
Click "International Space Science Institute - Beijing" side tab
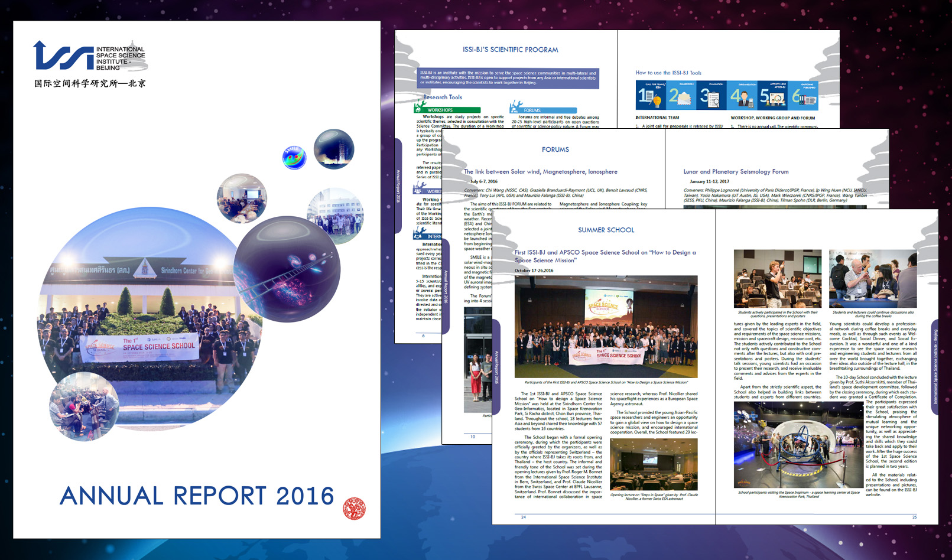tap(935, 366)
